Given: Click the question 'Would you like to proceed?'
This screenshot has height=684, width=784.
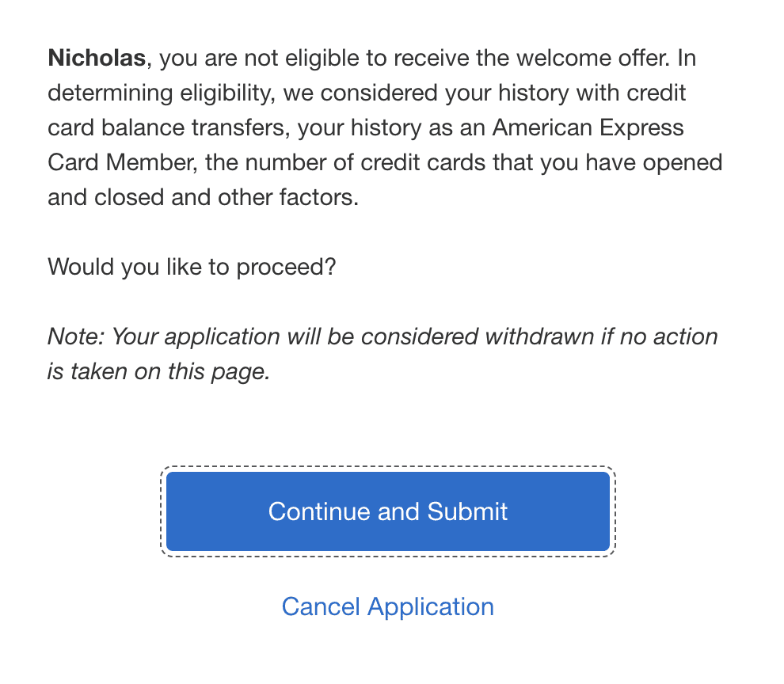Looking at the screenshot, I should pyautogui.click(x=192, y=267).
